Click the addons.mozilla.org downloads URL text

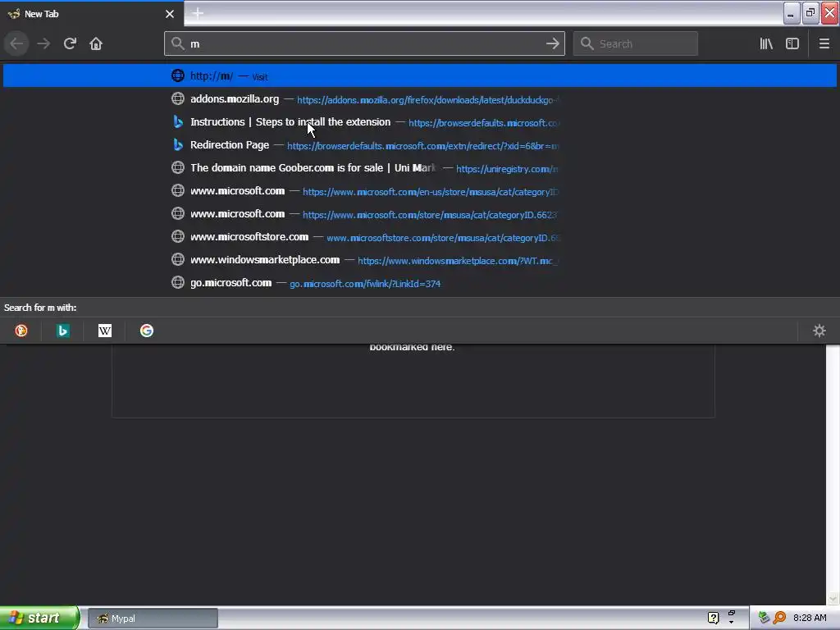(x=427, y=100)
